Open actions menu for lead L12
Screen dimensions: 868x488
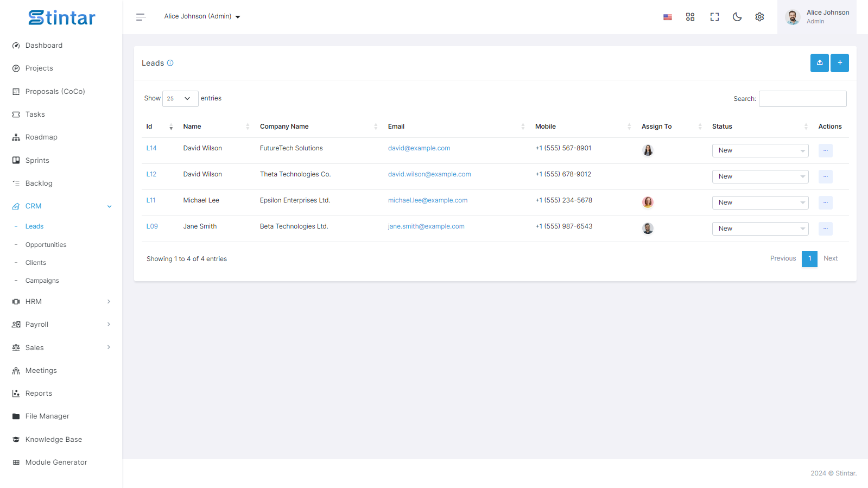point(826,176)
